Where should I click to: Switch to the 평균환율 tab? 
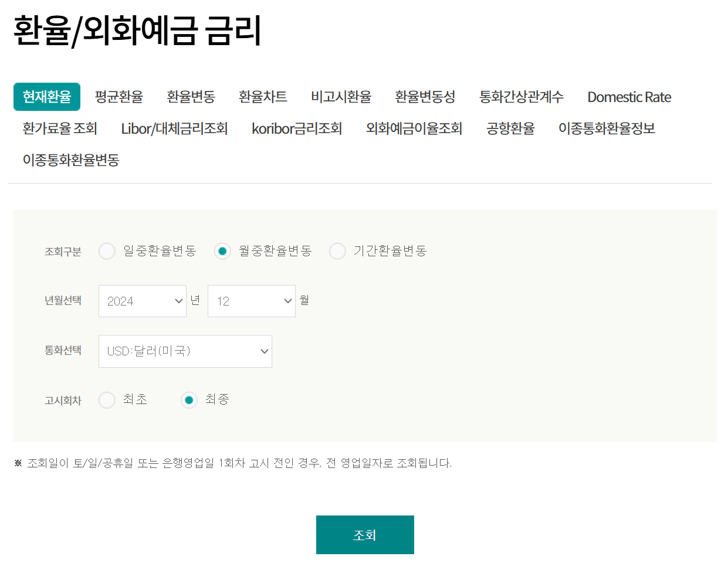click(x=118, y=97)
